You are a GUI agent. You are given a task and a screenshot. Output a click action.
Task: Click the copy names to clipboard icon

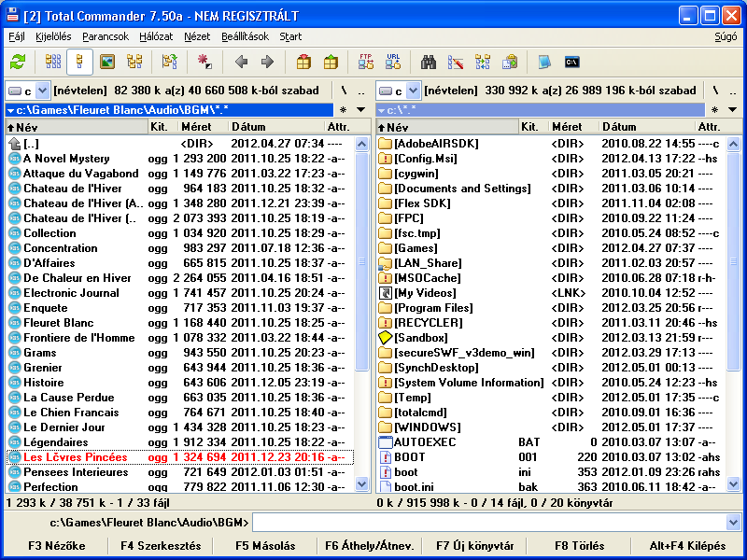tap(510, 62)
